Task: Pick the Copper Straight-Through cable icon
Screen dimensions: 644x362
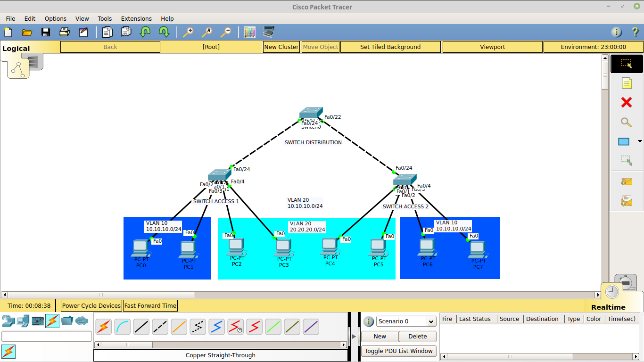Action: [x=141, y=327]
